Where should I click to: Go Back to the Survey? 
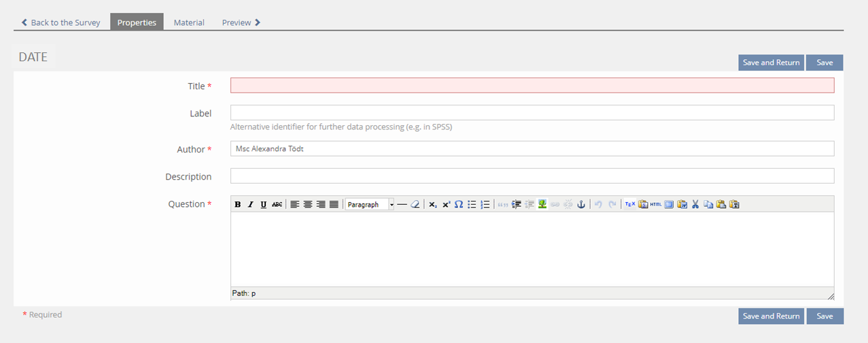tap(60, 22)
